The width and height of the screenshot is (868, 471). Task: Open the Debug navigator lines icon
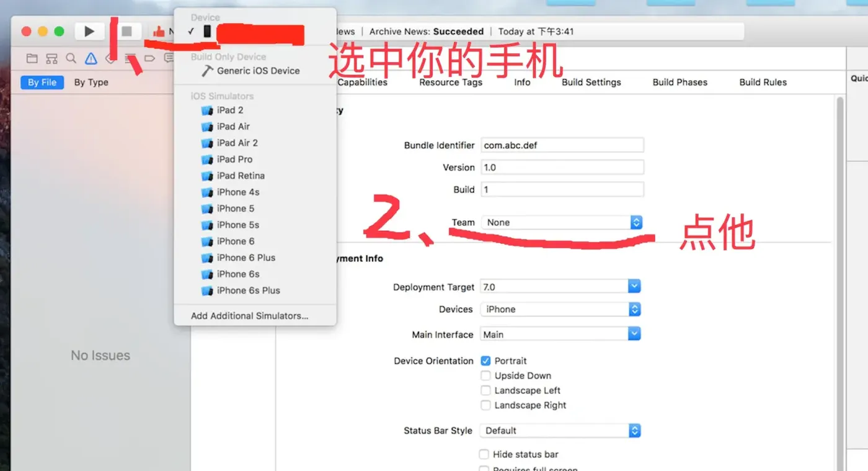[x=131, y=58]
